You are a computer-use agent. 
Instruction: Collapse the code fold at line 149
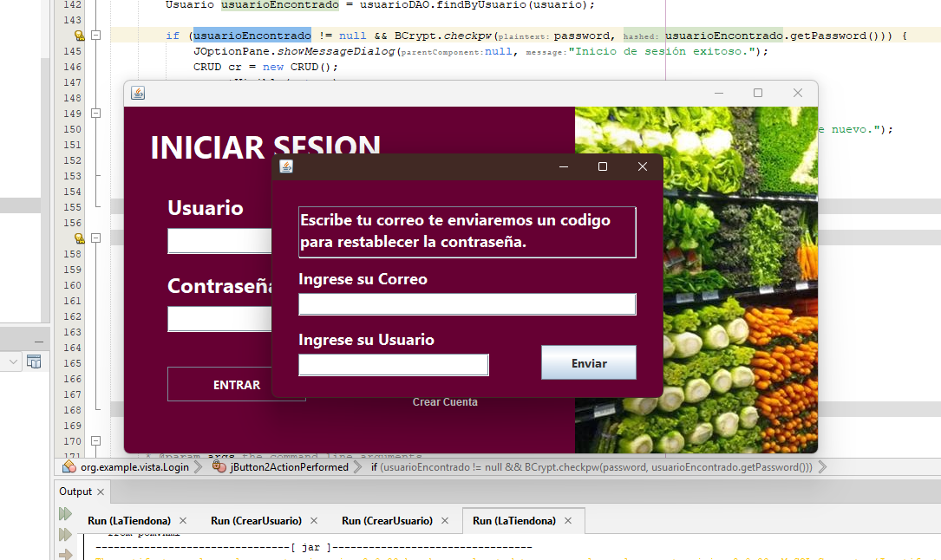coord(95,114)
